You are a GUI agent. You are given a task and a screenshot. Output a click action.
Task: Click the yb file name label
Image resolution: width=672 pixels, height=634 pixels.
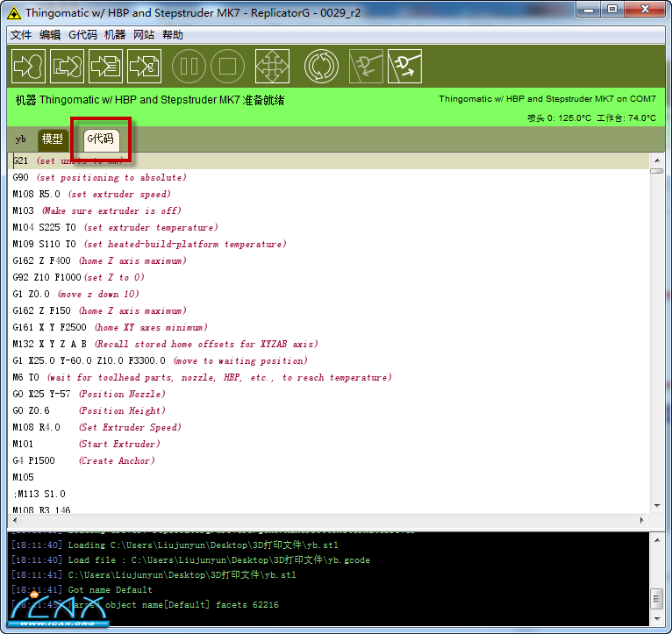[20, 139]
